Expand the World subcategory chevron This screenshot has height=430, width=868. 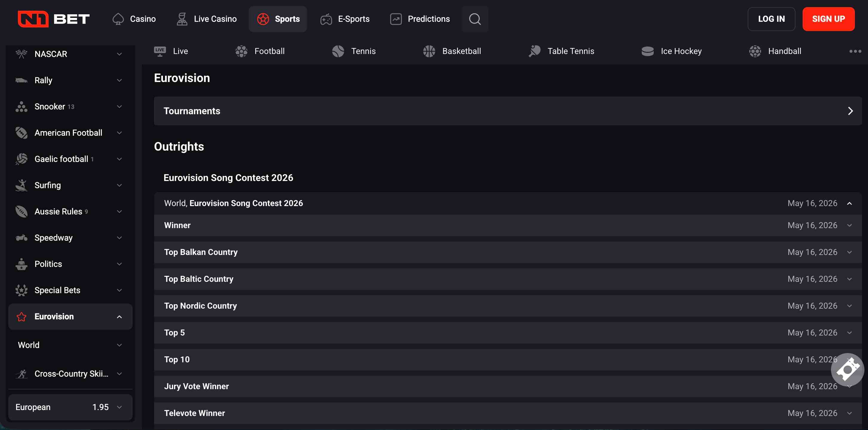click(x=119, y=345)
